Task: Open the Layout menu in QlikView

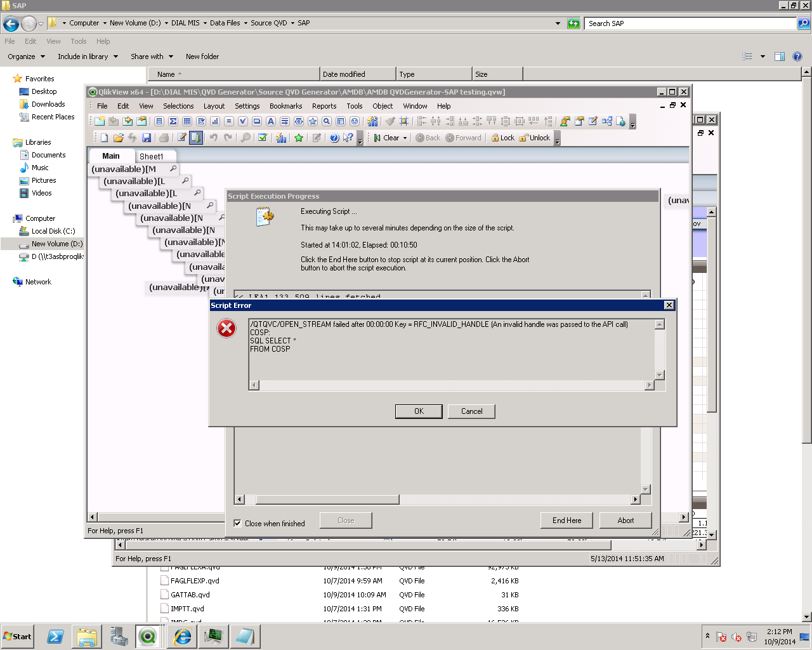Action: coord(214,106)
